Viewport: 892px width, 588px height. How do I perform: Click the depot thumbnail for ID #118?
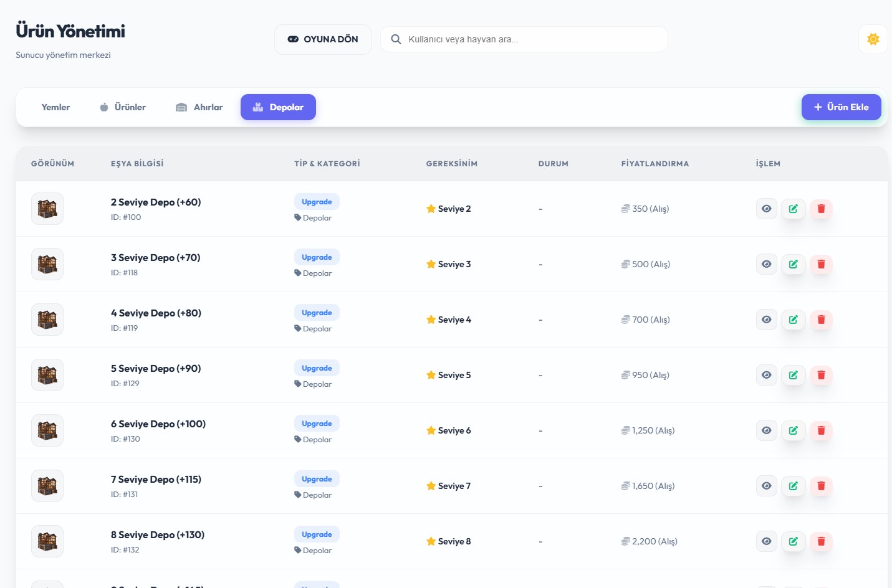pos(47,264)
